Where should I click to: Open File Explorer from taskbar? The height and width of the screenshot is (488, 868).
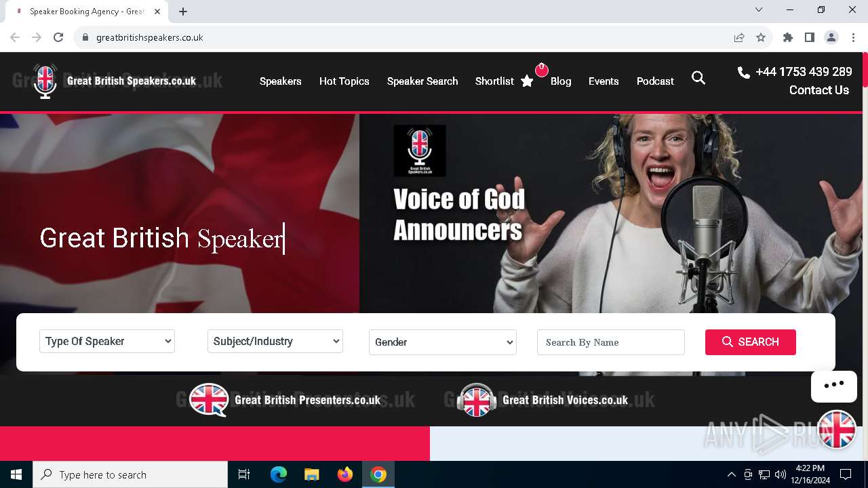[311, 474]
